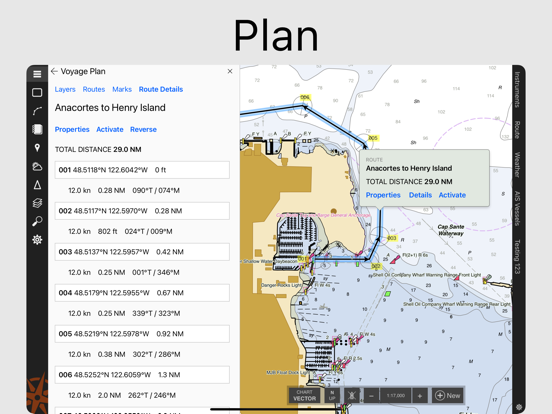Click Activate in the map route popup
The image size is (552, 414).
[x=452, y=195]
